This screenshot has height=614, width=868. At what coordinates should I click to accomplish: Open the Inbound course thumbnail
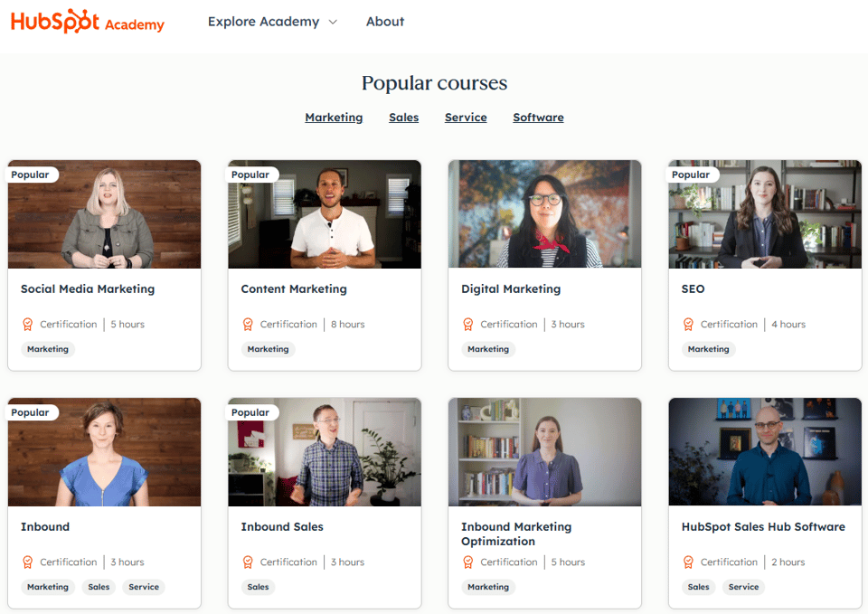pos(105,452)
